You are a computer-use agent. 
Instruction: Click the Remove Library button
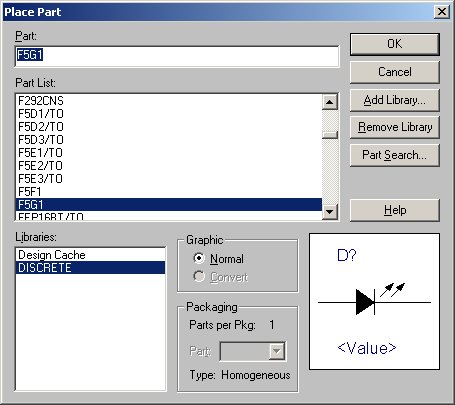395,127
